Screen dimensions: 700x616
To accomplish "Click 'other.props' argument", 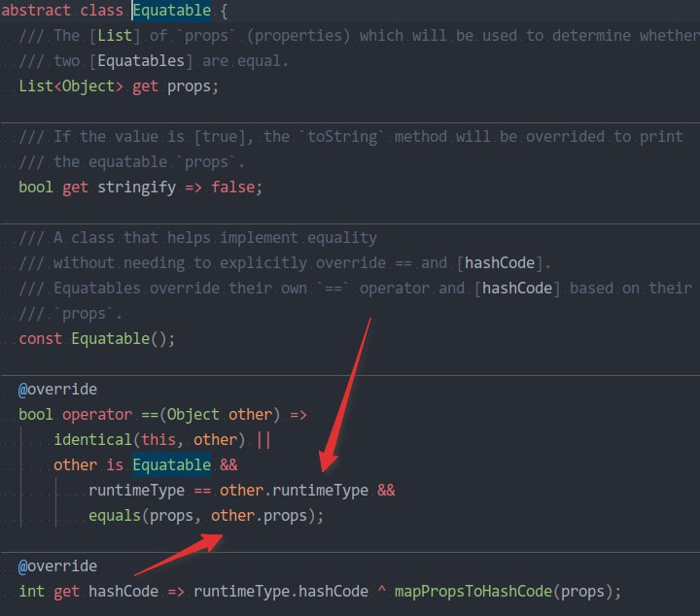I will click(259, 516).
